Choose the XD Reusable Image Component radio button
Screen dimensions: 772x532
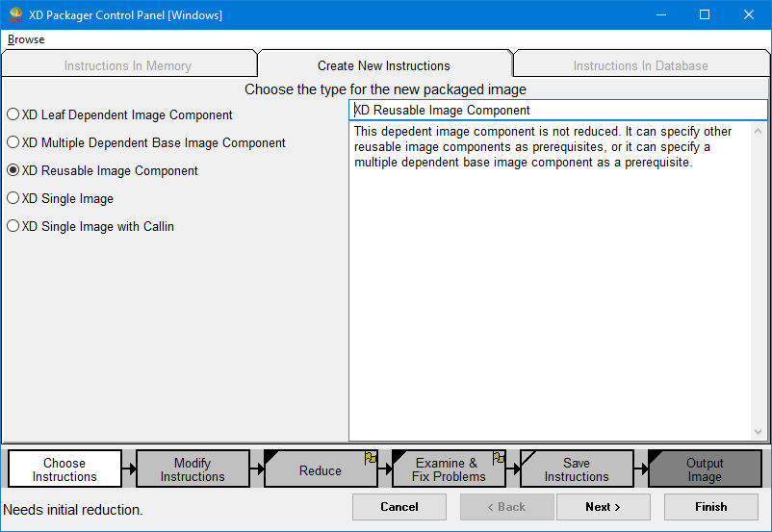[13, 170]
